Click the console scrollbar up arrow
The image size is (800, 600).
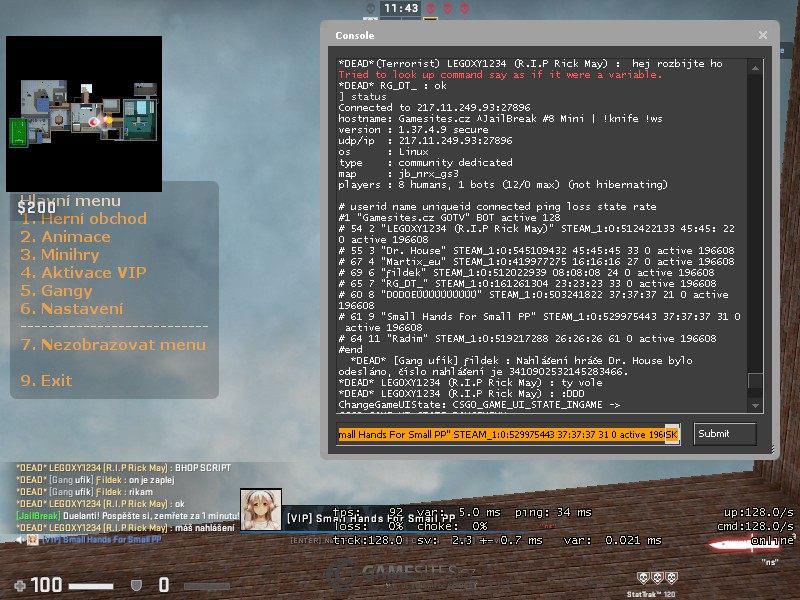(x=756, y=65)
